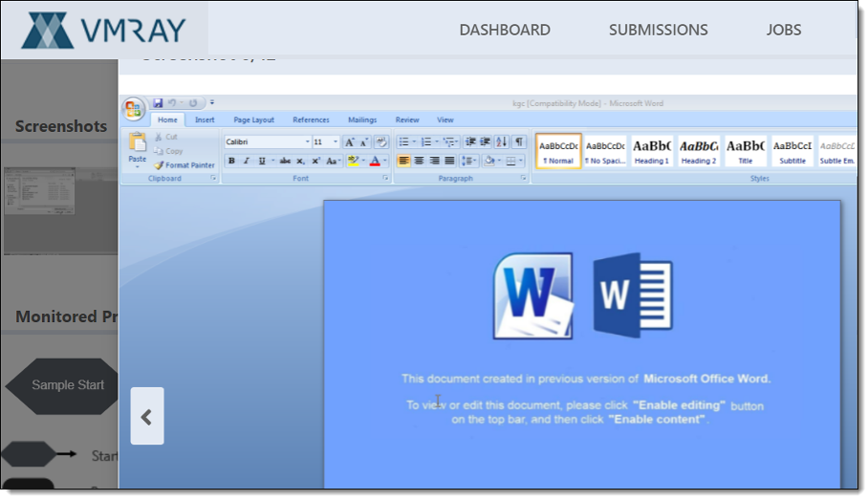This screenshot has width=868, height=501.
Task: Open the font size 11 dropdown
Action: (x=335, y=142)
